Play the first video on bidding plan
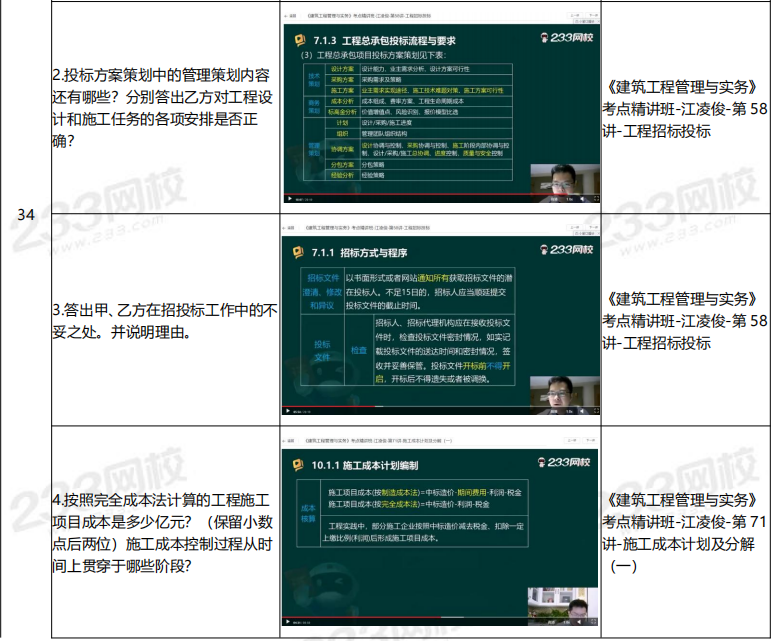 287,199
